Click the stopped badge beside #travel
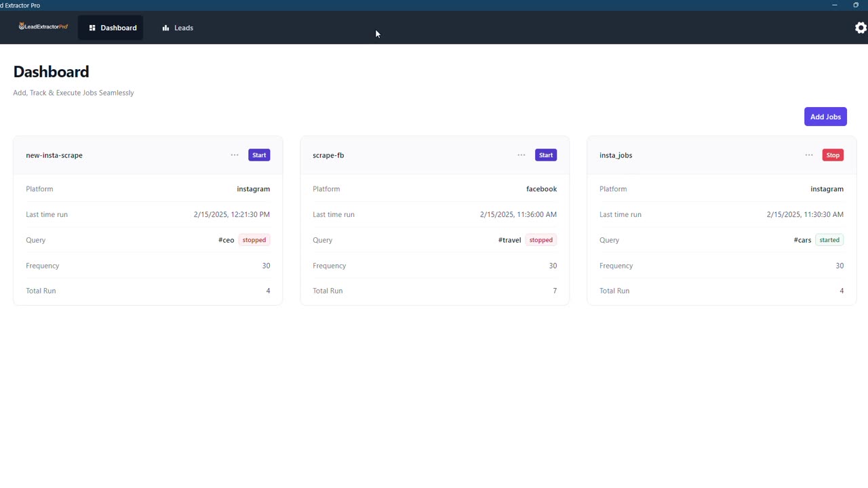The width and height of the screenshot is (868, 488). [541, 240]
